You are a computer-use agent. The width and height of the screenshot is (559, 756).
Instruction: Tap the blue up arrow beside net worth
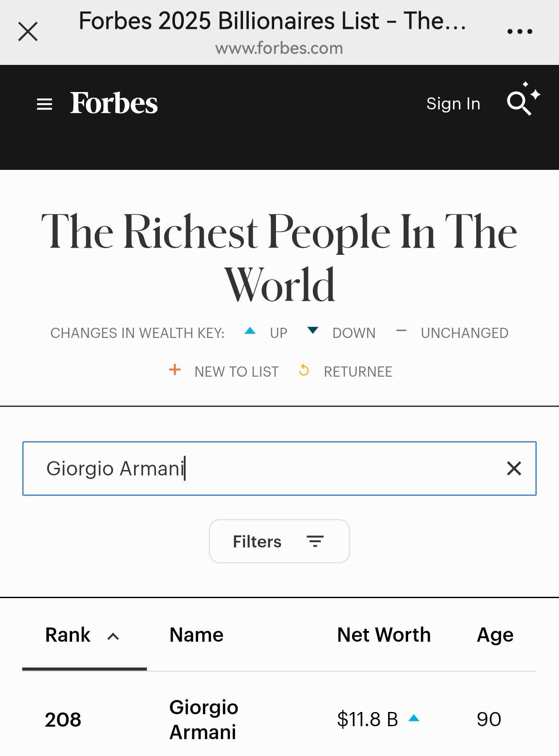414,718
